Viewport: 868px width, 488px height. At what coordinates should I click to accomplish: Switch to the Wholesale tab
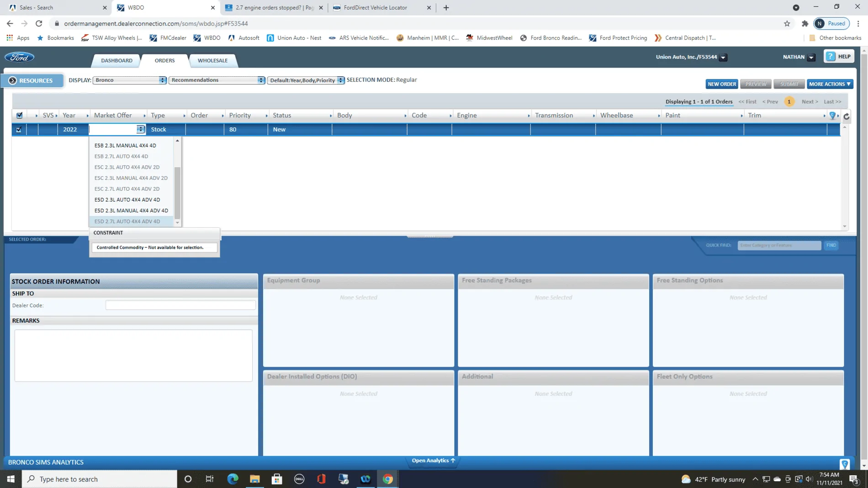(212, 60)
